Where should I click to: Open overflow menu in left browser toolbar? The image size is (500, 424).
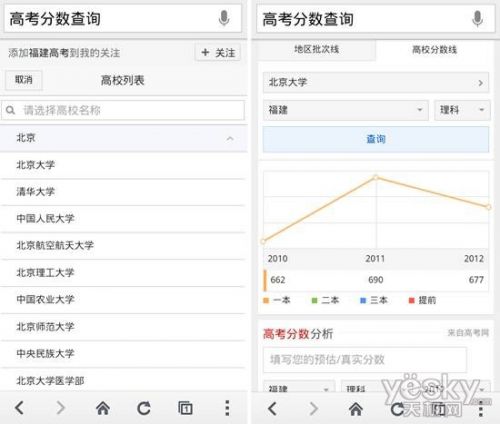pos(227,408)
